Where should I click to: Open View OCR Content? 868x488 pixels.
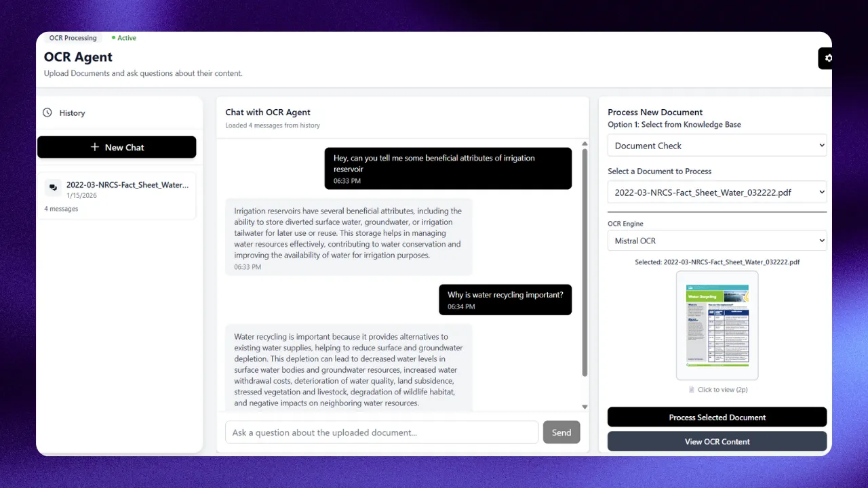tap(717, 441)
